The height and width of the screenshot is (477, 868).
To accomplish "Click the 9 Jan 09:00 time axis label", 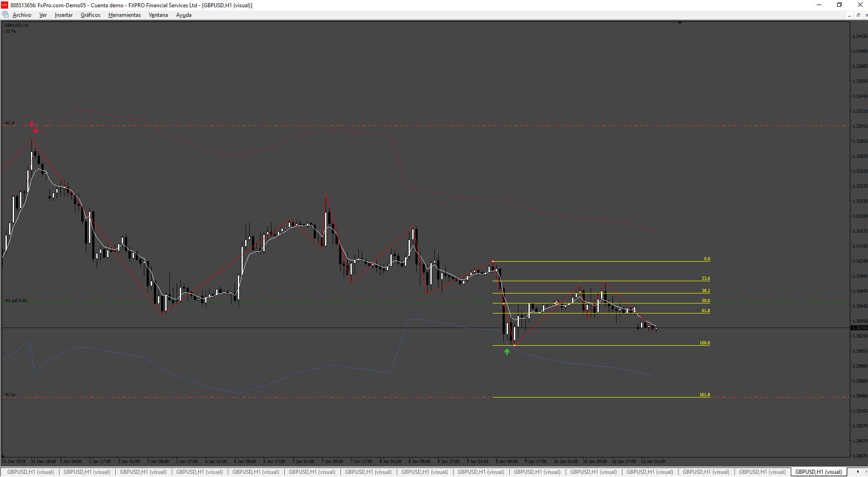I will click(x=507, y=462).
